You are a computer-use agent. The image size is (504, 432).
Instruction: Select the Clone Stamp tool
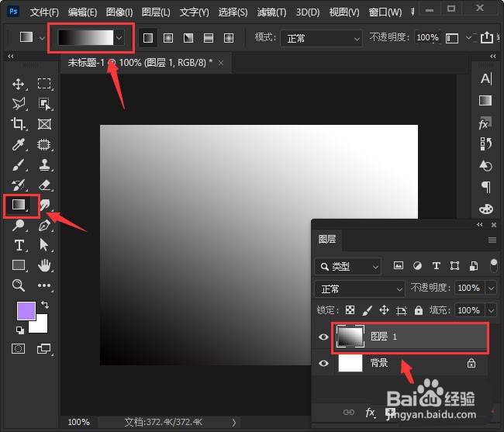click(44, 164)
